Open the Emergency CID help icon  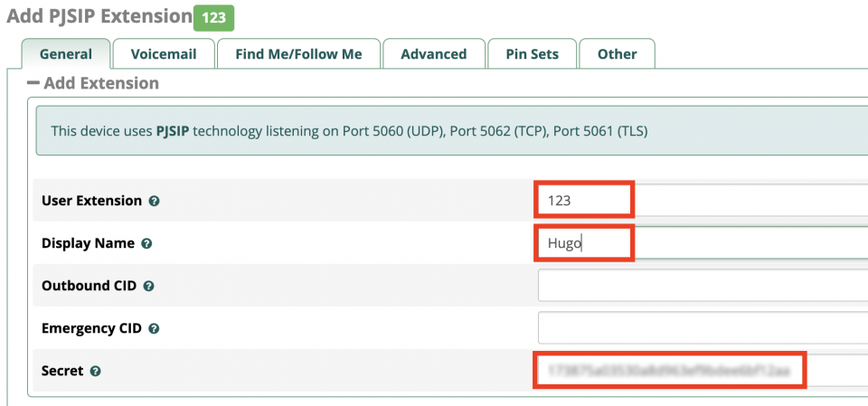coord(153,328)
